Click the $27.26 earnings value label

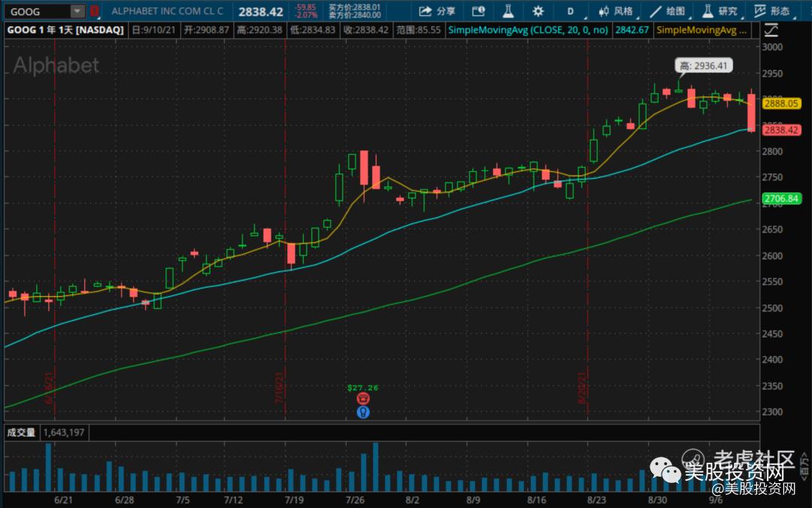362,387
